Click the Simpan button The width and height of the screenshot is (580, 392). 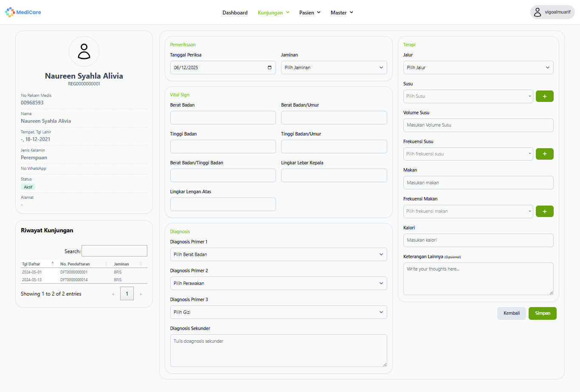(543, 313)
